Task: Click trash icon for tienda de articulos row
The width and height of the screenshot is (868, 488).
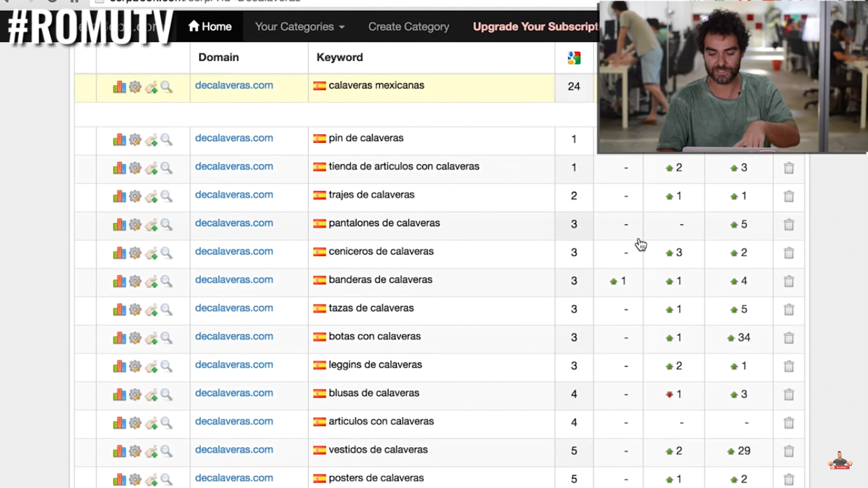Action: pyautogui.click(x=789, y=168)
